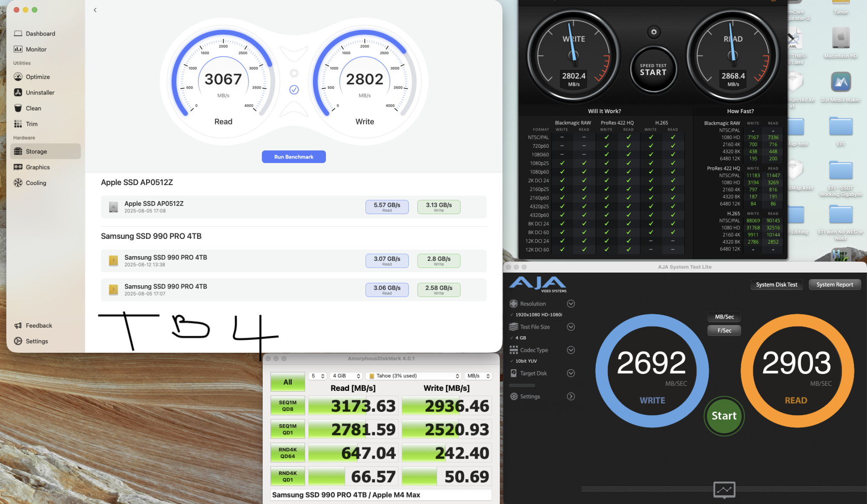Viewport: 867px width, 504px height.
Task: Click the Run Benchmark button
Action: tap(293, 156)
